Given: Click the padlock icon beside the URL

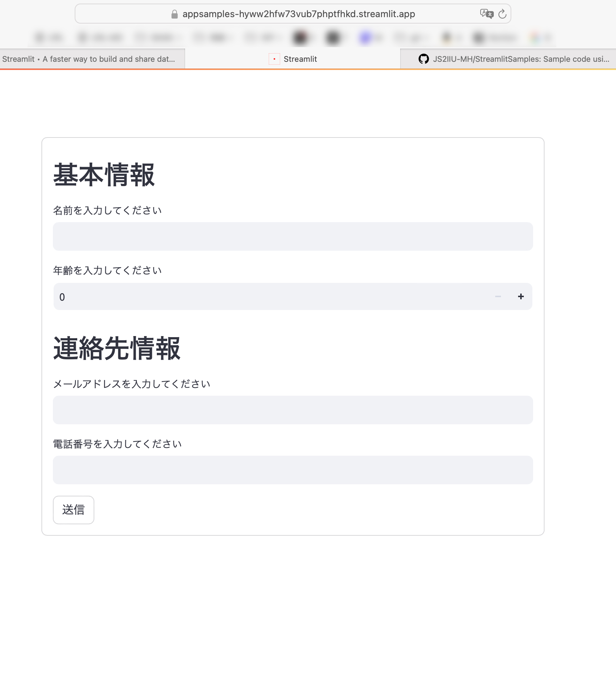Looking at the screenshot, I should 174,14.
